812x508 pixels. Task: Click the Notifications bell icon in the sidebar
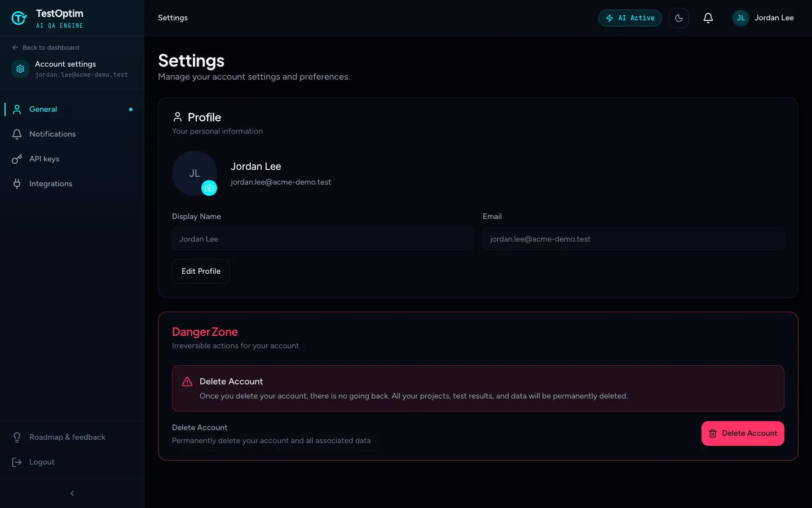17,134
